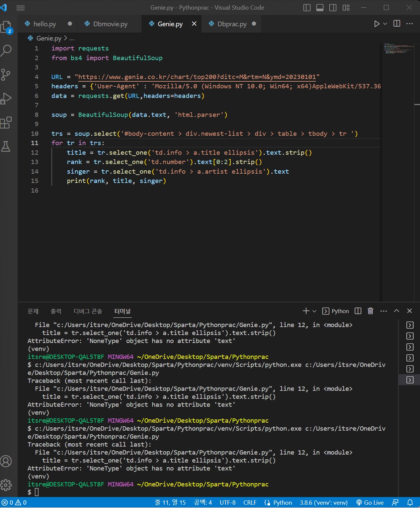Open the hamburger application menu

tap(21, 8)
